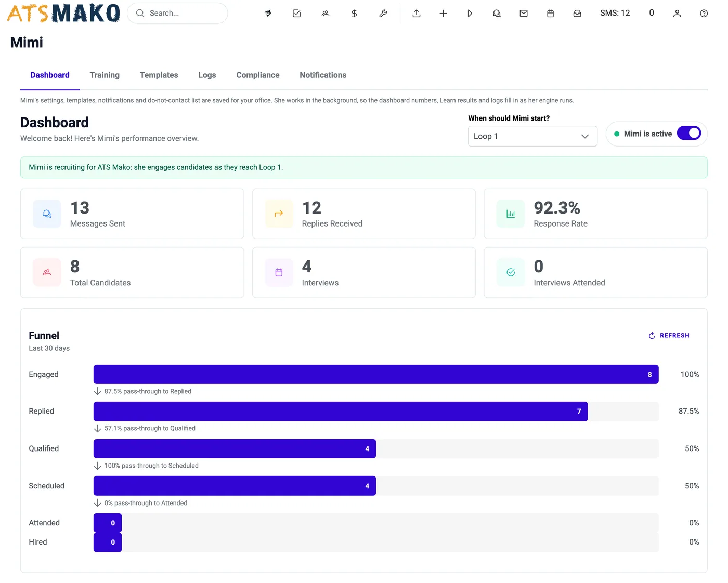Viewport: 728px width, 583px height.
Task: Open the candidates people icon in toolbar
Action: click(326, 14)
